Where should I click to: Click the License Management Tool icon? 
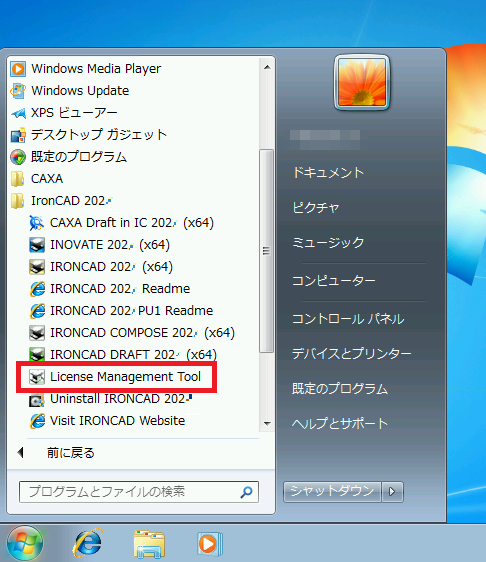point(37,377)
